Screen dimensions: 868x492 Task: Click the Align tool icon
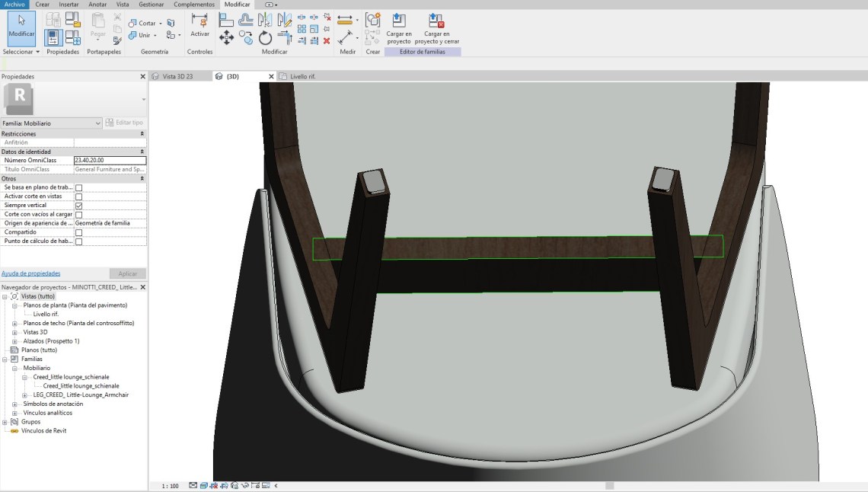point(226,20)
